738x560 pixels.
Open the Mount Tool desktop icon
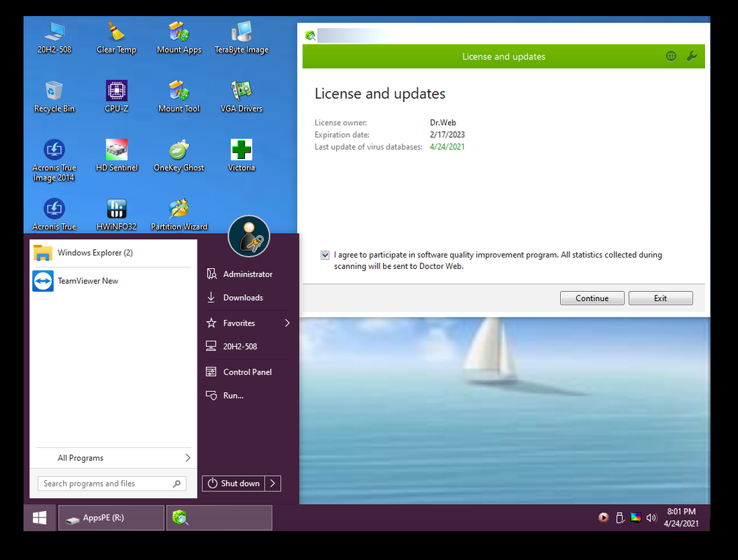[179, 97]
